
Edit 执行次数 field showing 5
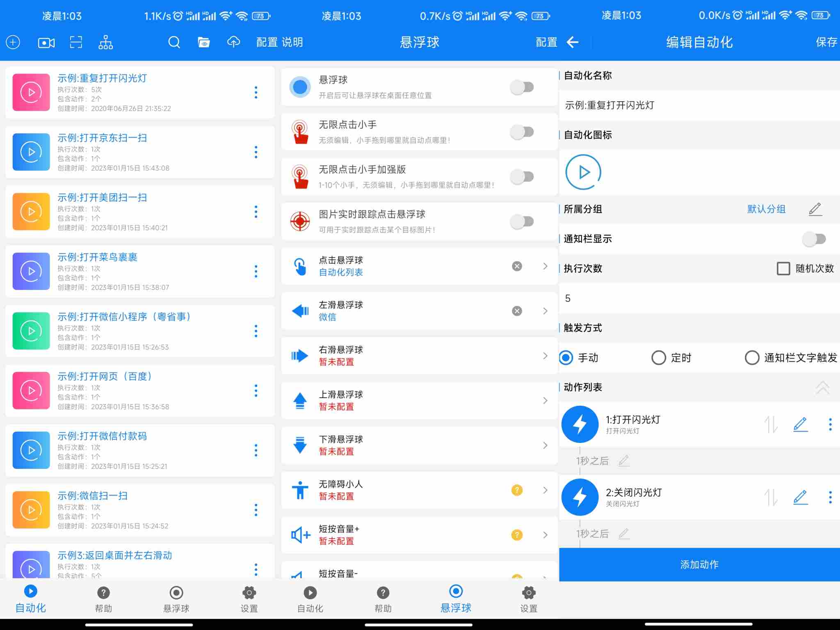click(x=699, y=298)
